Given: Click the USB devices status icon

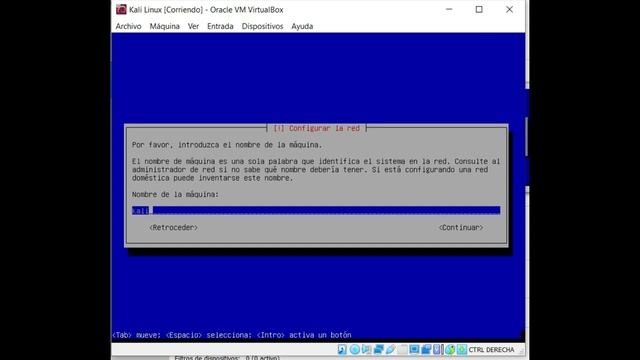Looking at the screenshot, I should pyautogui.click(x=390, y=349).
